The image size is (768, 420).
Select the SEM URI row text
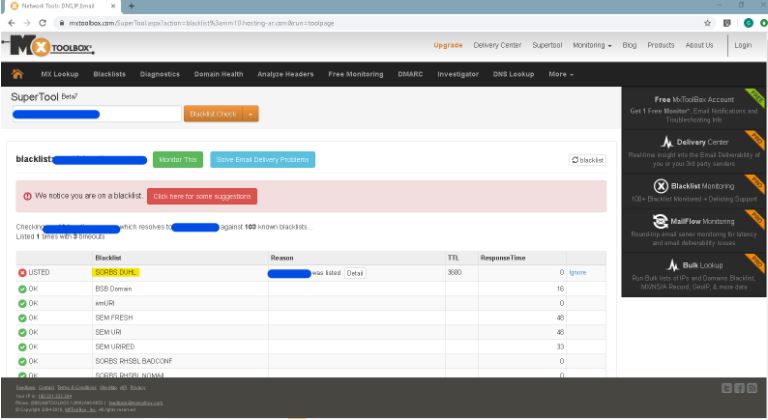(x=108, y=332)
